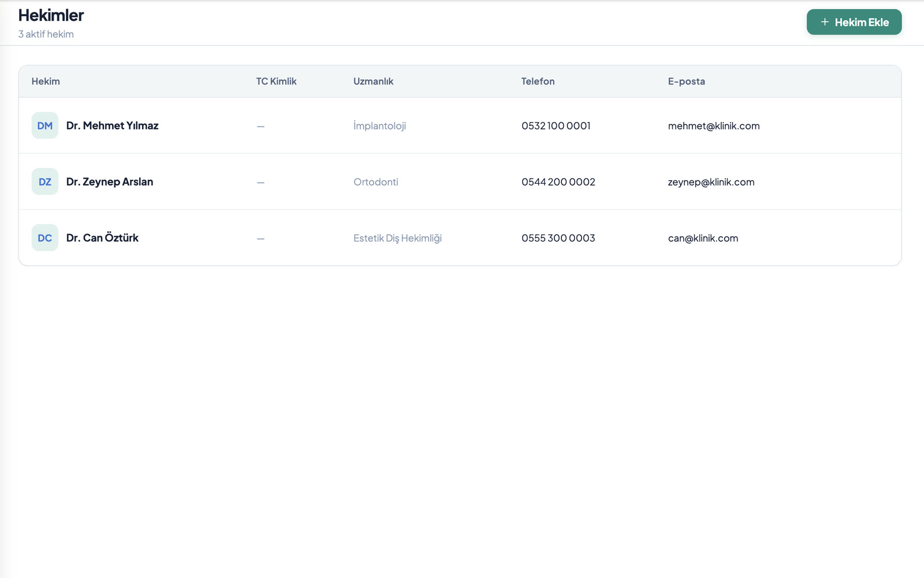Open Dr. Mehmet Yılmaz row

coord(460,125)
